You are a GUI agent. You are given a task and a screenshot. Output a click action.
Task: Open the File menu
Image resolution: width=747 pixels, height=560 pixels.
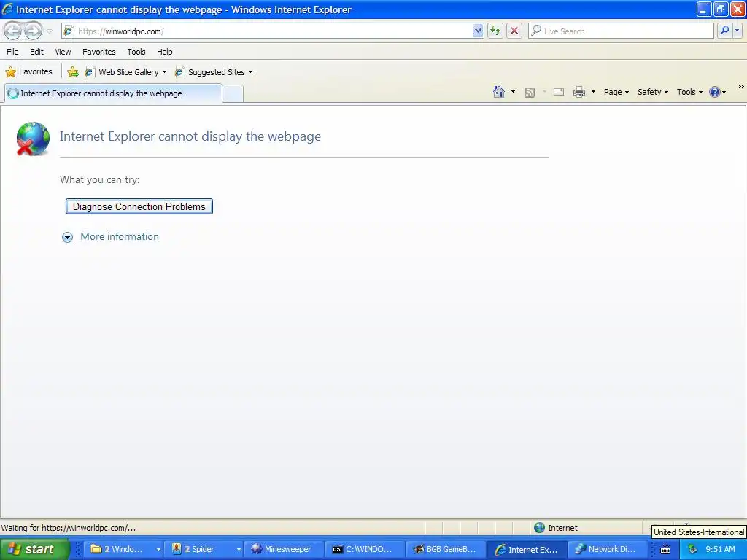(13, 52)
